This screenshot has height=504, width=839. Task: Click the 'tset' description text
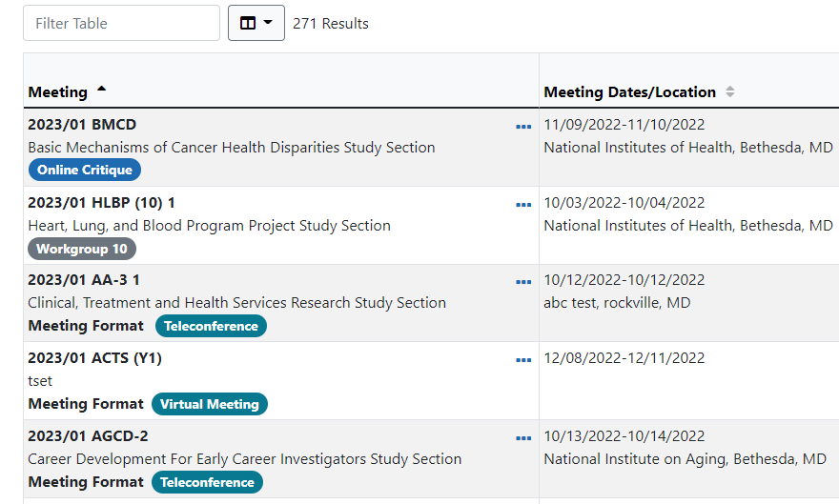click(40, 381)
